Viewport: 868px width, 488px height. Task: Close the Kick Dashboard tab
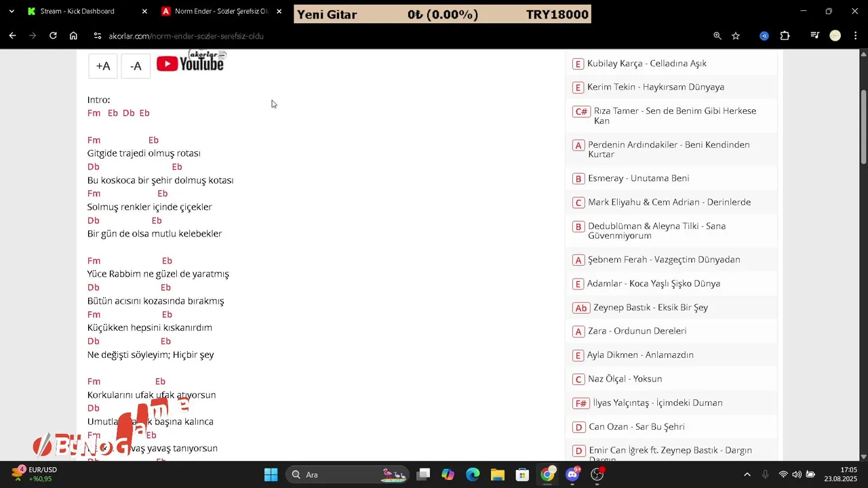tap(144, 12)
